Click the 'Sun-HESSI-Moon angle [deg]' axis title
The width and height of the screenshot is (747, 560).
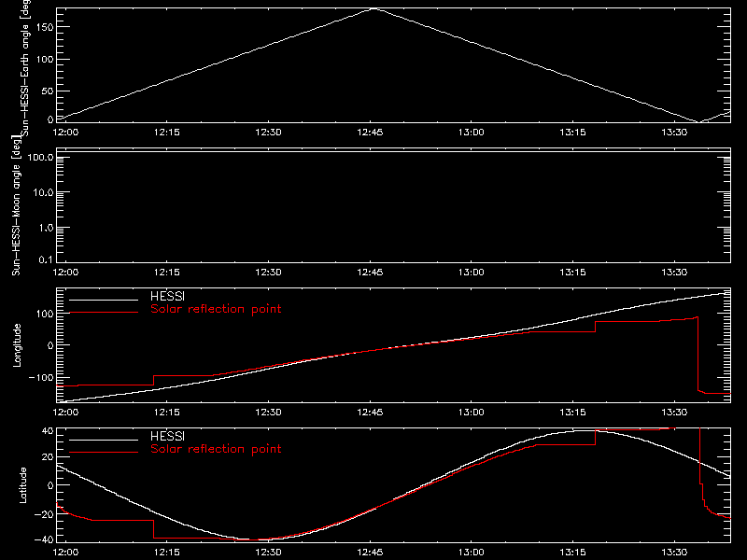pyautogui.click(x=16, y=205)
